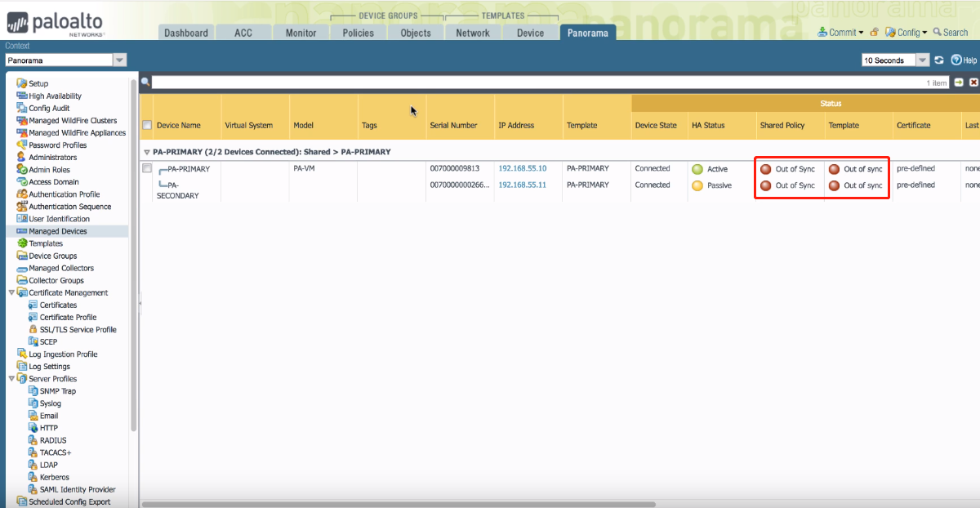
Task: Switch to the Monitor tab
Action: tap(301, 33)
